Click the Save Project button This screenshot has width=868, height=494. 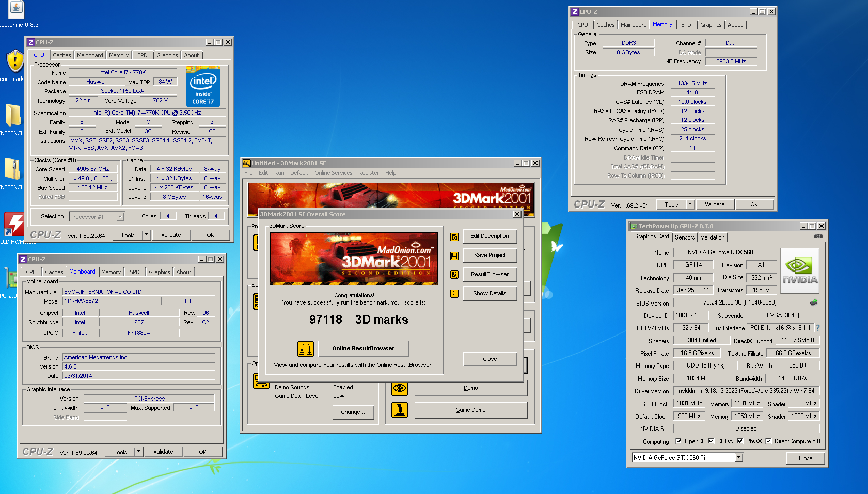click(490, 256)
